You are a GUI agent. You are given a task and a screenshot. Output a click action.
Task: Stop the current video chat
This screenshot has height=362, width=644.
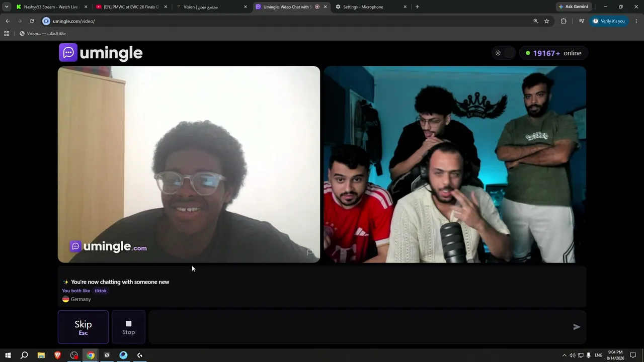click(128, 327)
